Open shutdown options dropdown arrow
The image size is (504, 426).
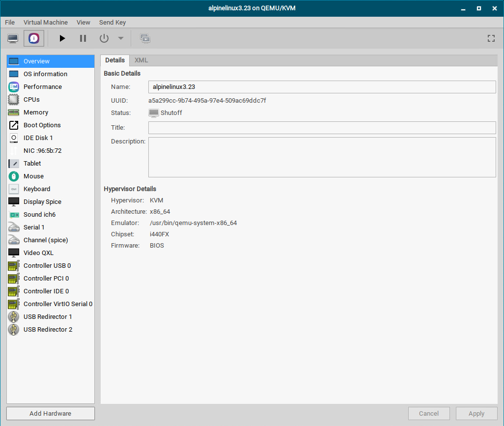click(121, 39)
